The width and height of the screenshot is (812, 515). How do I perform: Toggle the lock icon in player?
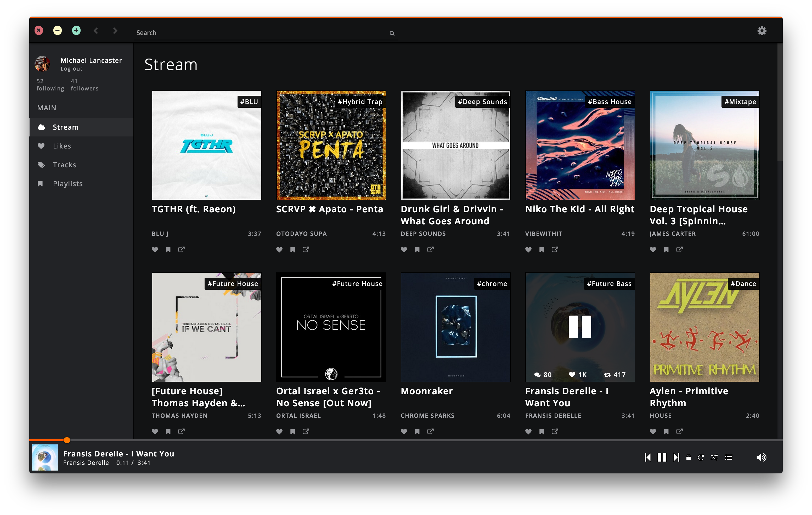(689, 457)
